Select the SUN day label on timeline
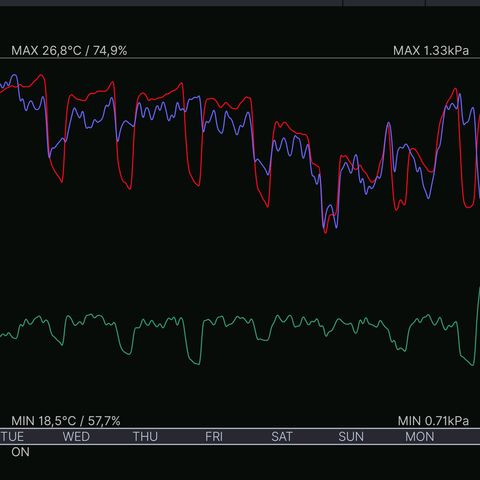Viewport: 480px width, 480px height. (x=351, y=437)
